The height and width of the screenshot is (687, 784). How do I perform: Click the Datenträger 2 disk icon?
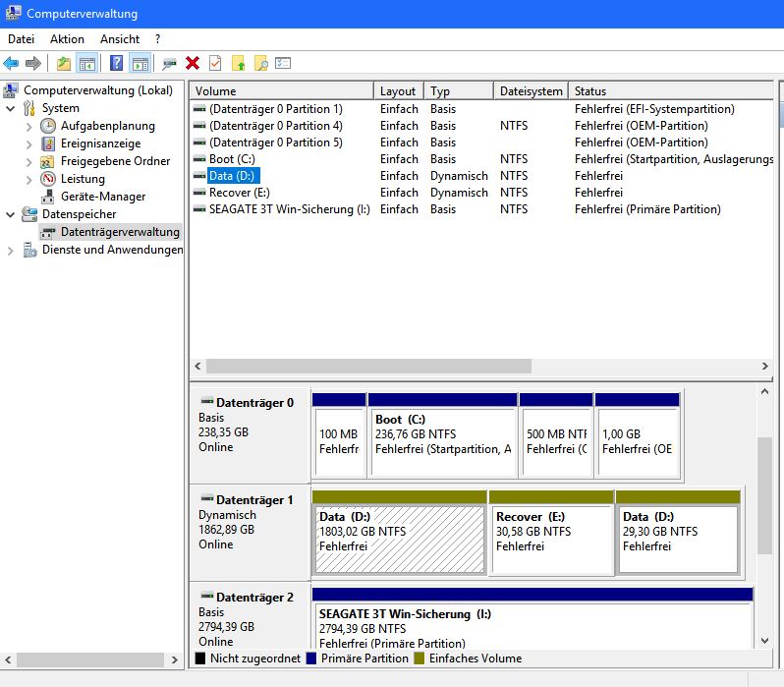pos(207,596)
